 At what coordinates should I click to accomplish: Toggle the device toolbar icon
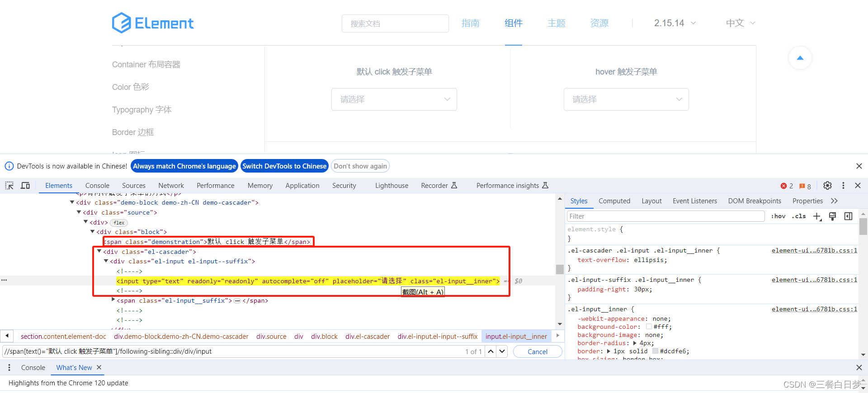pyautogui.click(x=25, y=186)
